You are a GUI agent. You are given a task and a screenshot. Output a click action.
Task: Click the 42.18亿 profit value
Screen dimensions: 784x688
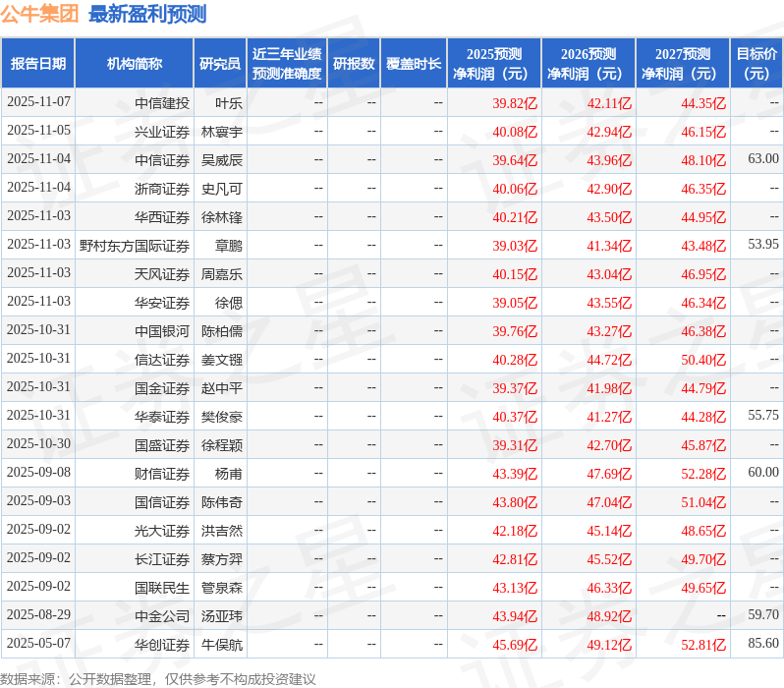point(515,531)
